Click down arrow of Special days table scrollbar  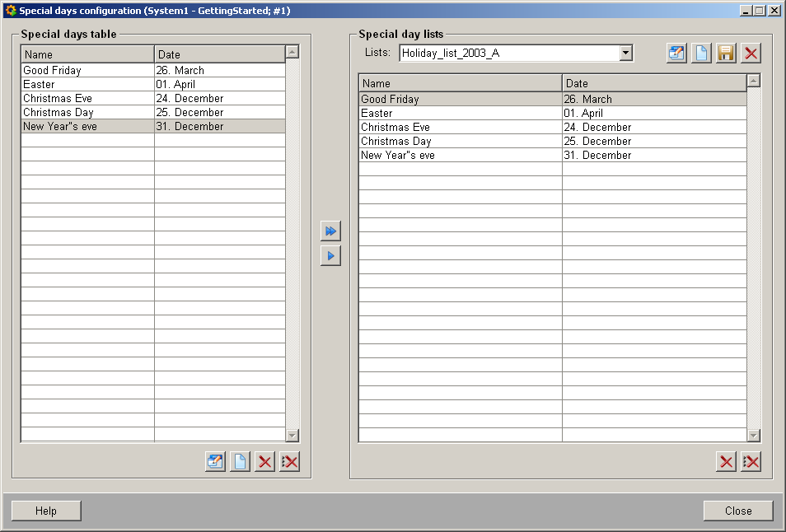(x=292, y=435)
